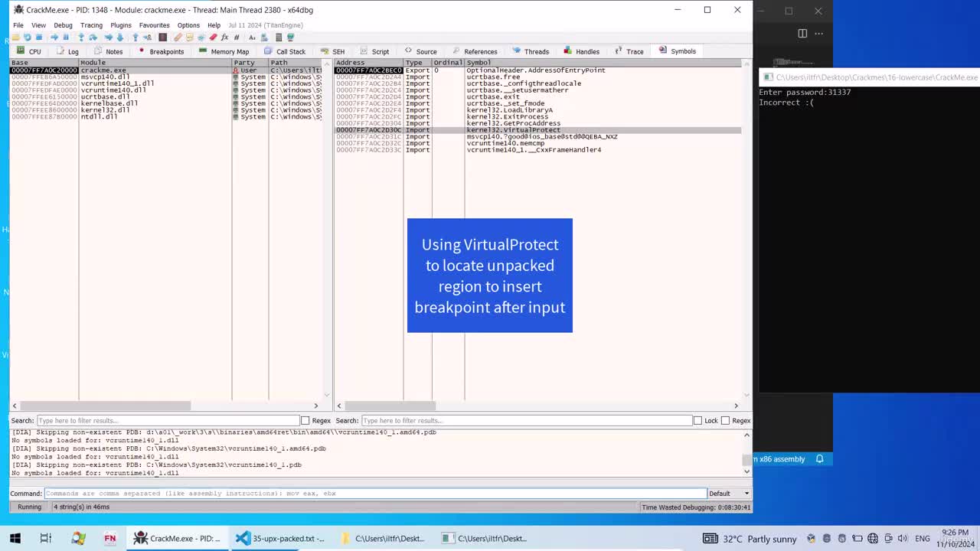The height and width of the screenshot is (551, 980).
Task: Click the run arrow toolbar icon
Action: click(x=54, y=37)
